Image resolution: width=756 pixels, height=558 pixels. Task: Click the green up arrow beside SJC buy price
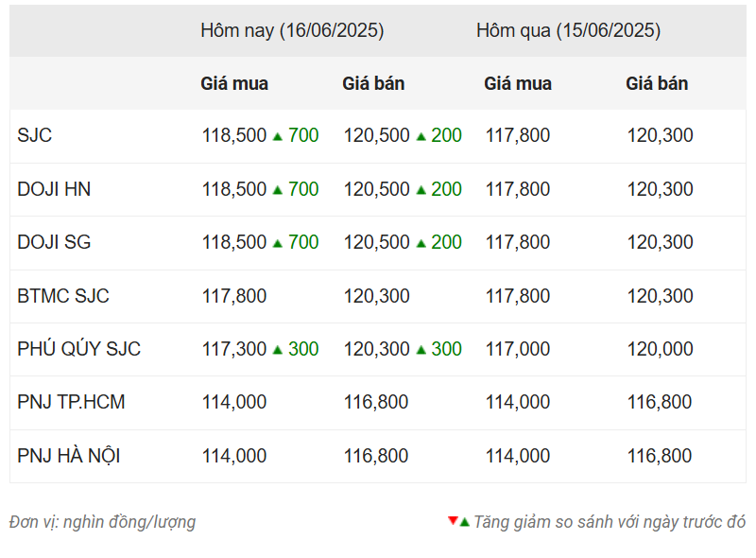click(277, 136)
